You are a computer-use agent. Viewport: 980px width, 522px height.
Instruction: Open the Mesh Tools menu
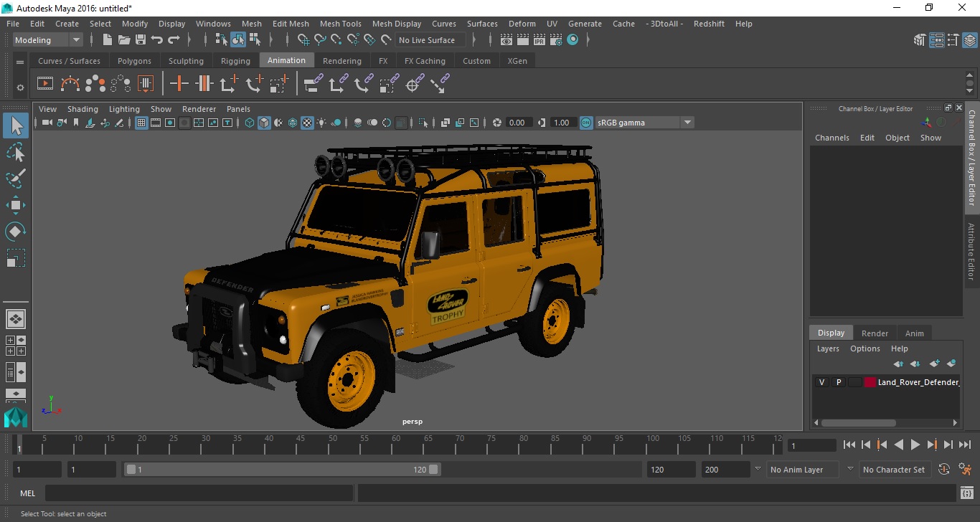tap(340, 24)
